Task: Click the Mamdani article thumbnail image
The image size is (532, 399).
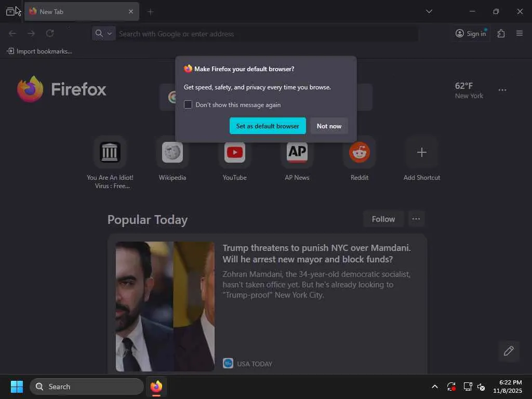Action: 165,307
